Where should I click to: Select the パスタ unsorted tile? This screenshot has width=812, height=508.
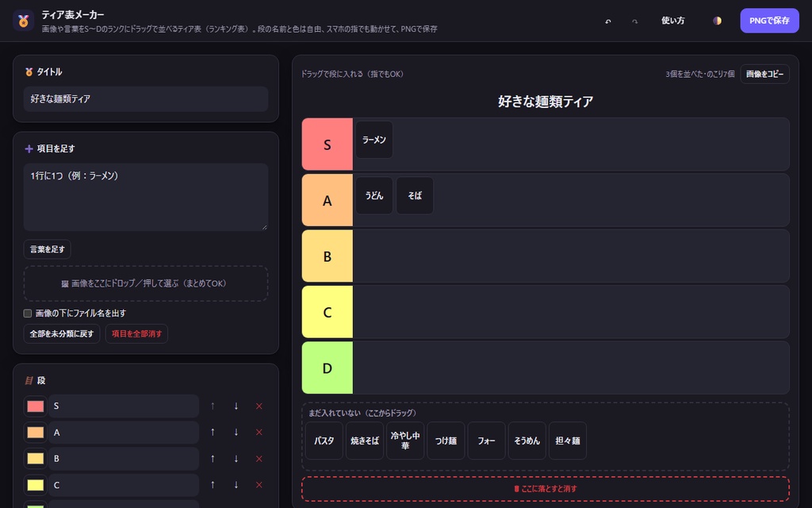click(x=324, y=441)
